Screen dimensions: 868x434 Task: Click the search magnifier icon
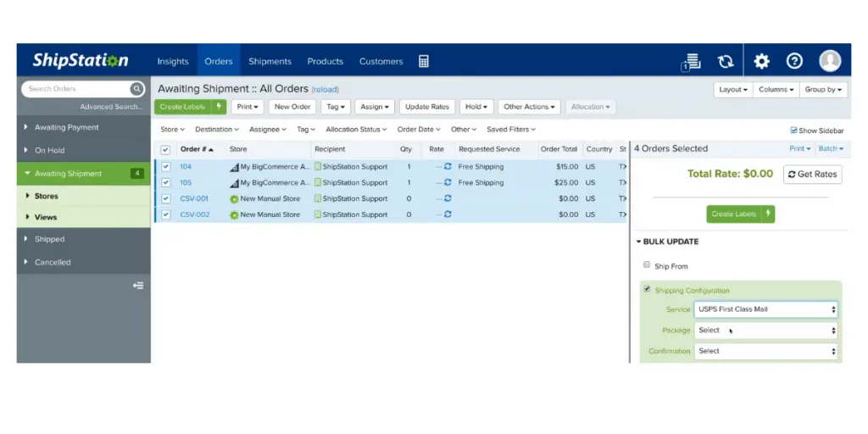pyautogui.click(x=136, y=88)
